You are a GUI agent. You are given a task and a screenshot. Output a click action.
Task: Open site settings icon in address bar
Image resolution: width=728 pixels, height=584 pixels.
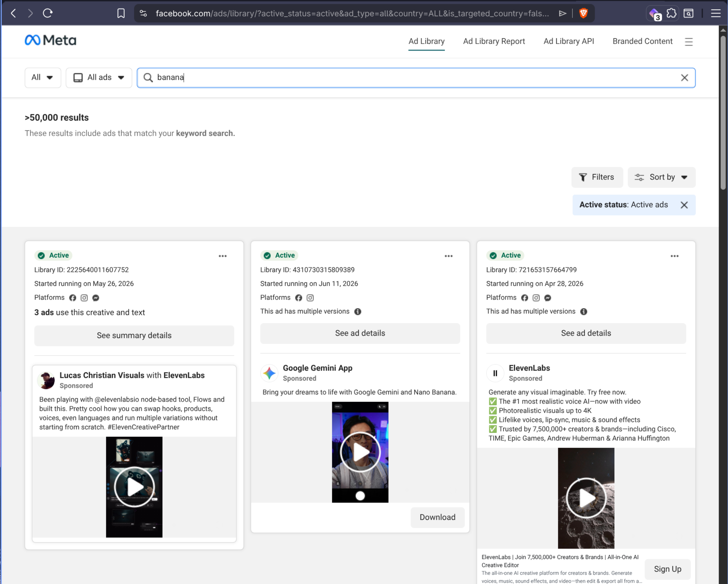pos(143,14)
